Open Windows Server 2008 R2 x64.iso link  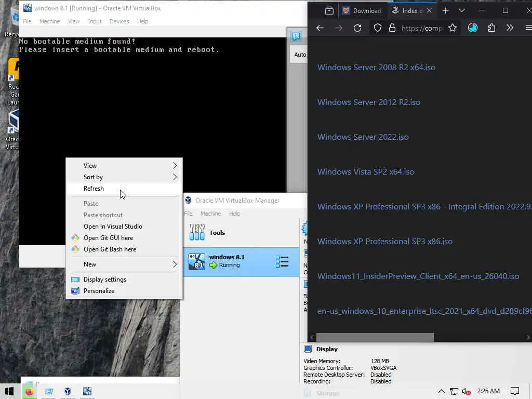[x=376, y=67]
